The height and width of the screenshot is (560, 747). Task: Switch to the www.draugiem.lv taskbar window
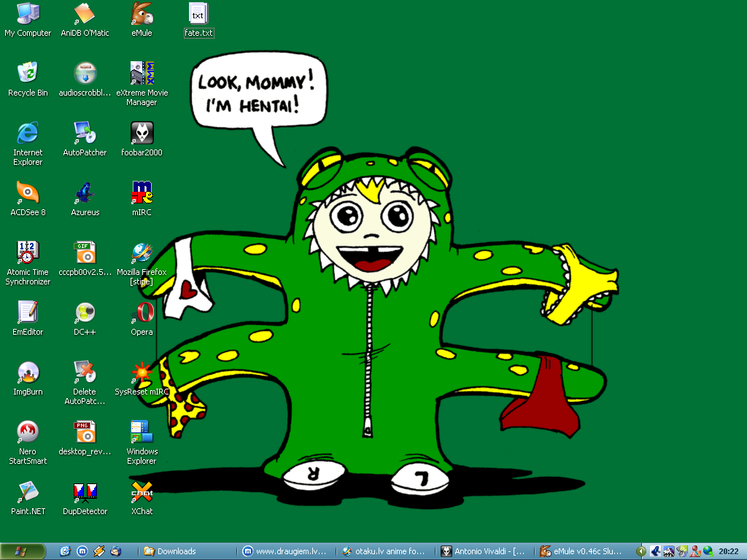tap(286, 551)
